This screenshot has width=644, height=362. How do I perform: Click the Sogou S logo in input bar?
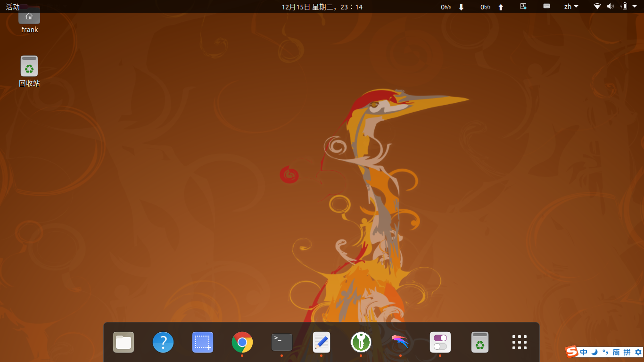572,352
